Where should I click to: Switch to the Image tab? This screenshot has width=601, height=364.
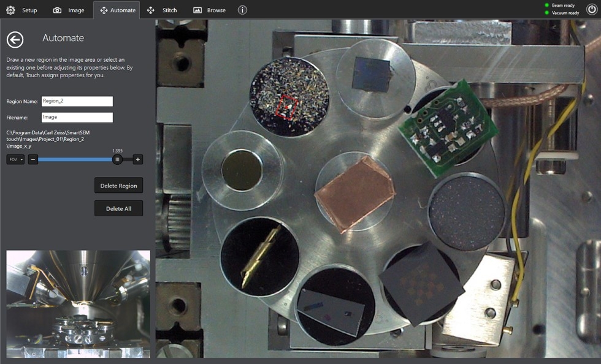(69, 10)
